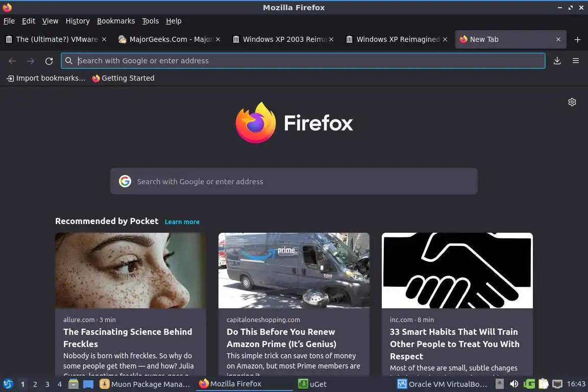
Task: Open the Downloads panel
Action: [557, 61]
